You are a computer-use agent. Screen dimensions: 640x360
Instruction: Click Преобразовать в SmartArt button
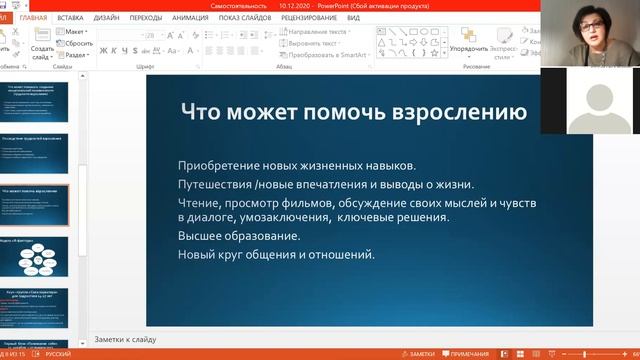324,54
